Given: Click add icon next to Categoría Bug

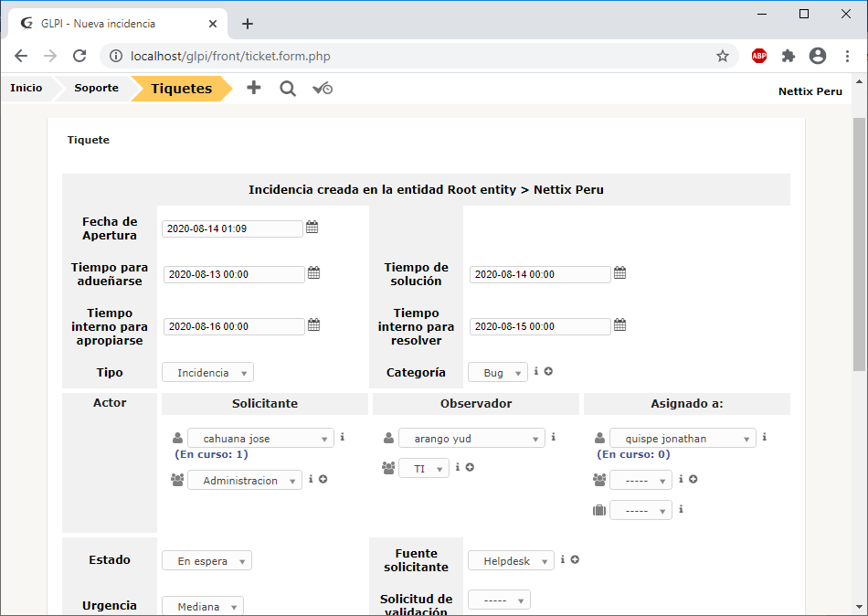Looking at the screenshot, I should click(548, 372).
